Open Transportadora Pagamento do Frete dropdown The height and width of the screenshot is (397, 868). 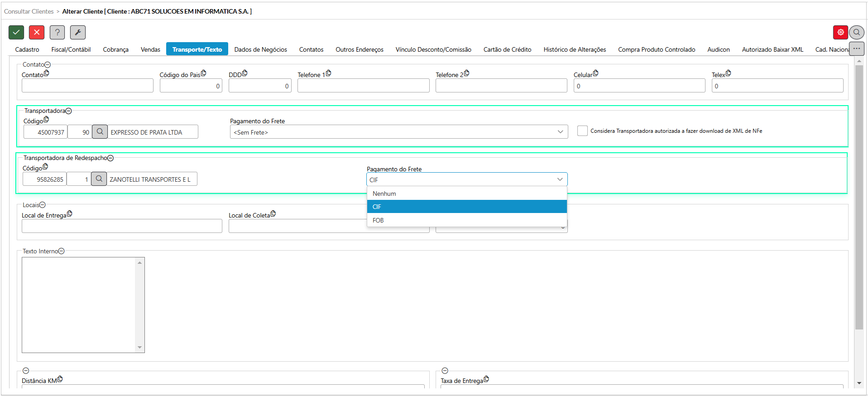click(x=398, y=132)
